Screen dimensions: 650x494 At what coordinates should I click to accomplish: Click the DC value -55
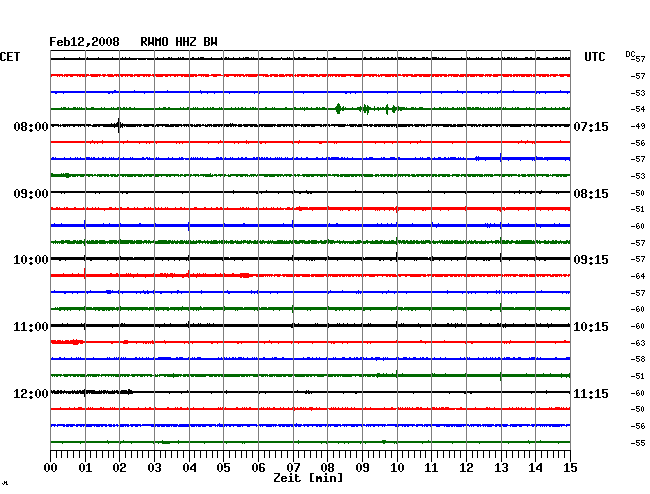point(638,443)
